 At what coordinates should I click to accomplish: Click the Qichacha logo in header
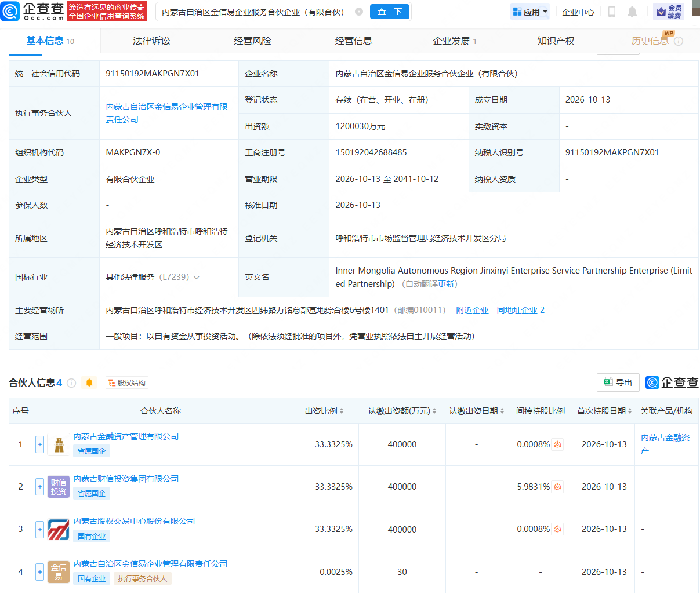coord(32,11)
